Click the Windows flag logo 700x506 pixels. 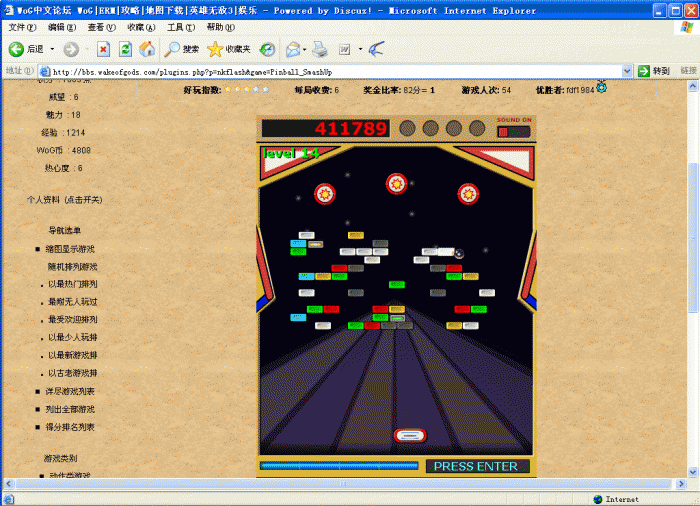tap(686, 27)
